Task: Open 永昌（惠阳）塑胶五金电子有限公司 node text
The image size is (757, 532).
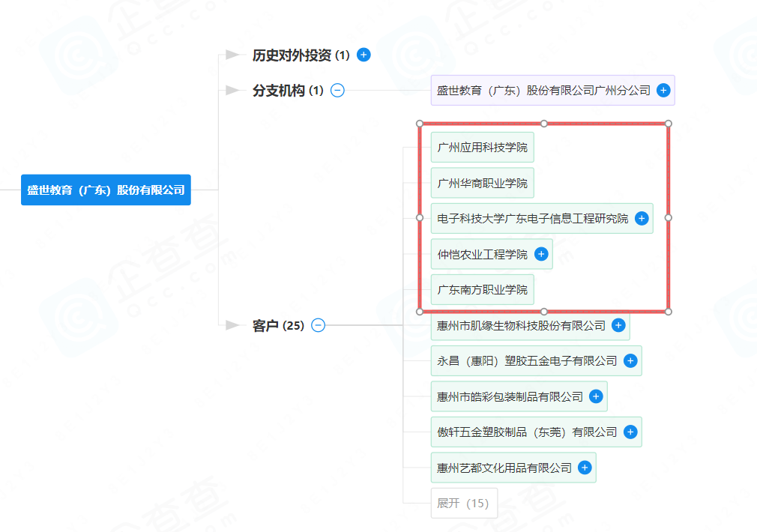Action: click(x=527, y=361)
